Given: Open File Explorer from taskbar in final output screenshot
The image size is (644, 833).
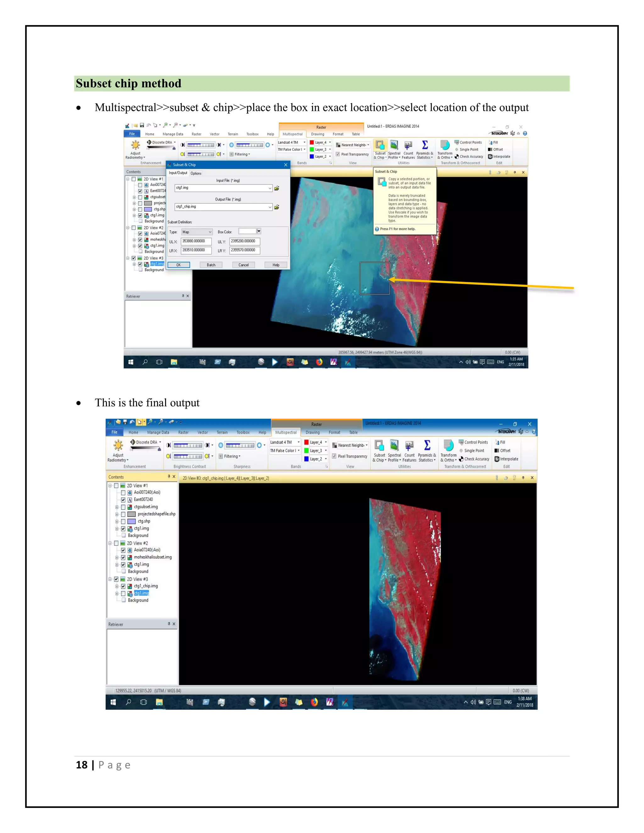Looking at the screenshot, I should tap(159, 702).
